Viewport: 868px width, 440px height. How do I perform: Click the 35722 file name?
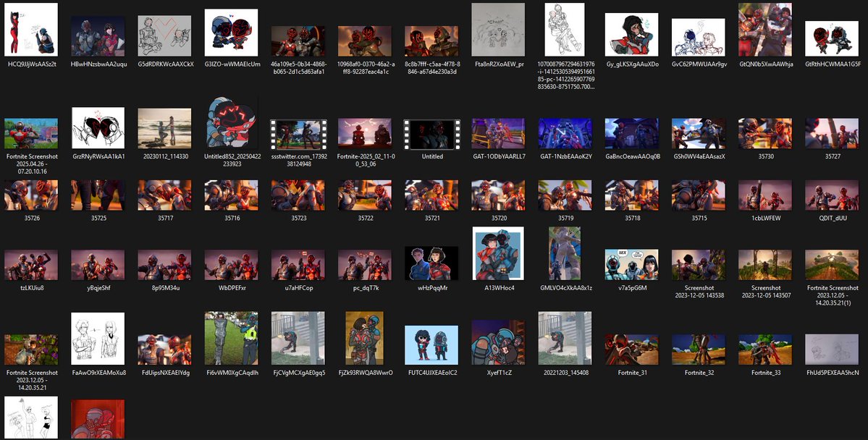tap(365, 218)
